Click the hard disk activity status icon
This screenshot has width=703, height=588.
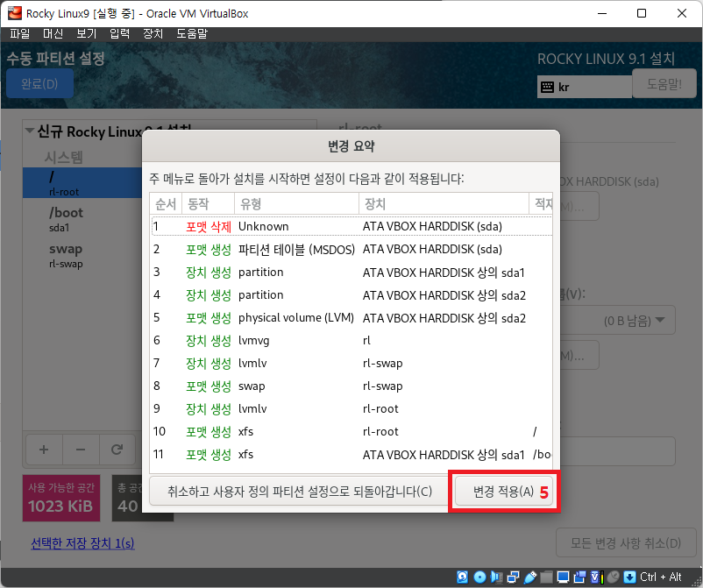pos(463,577)
